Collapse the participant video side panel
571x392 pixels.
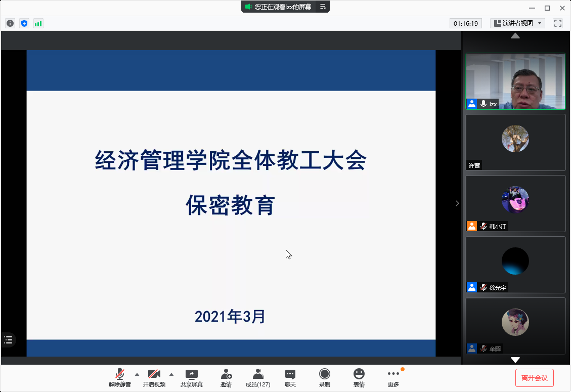tap(457, 203)
